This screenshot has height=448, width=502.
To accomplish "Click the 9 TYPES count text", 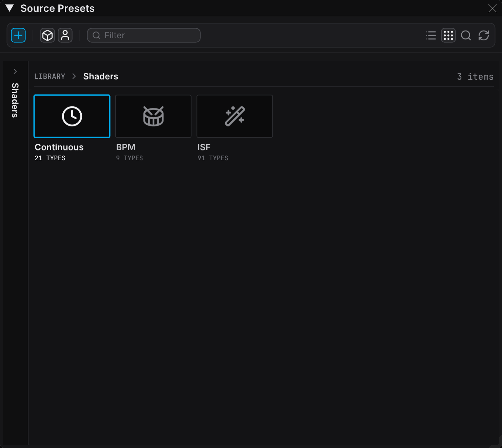I will [130, 158].
